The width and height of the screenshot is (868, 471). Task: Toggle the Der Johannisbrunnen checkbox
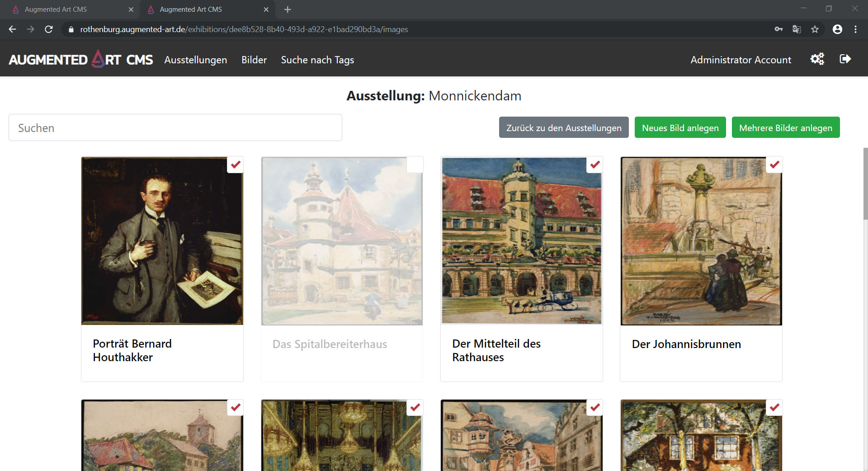[x=774, y=165]
